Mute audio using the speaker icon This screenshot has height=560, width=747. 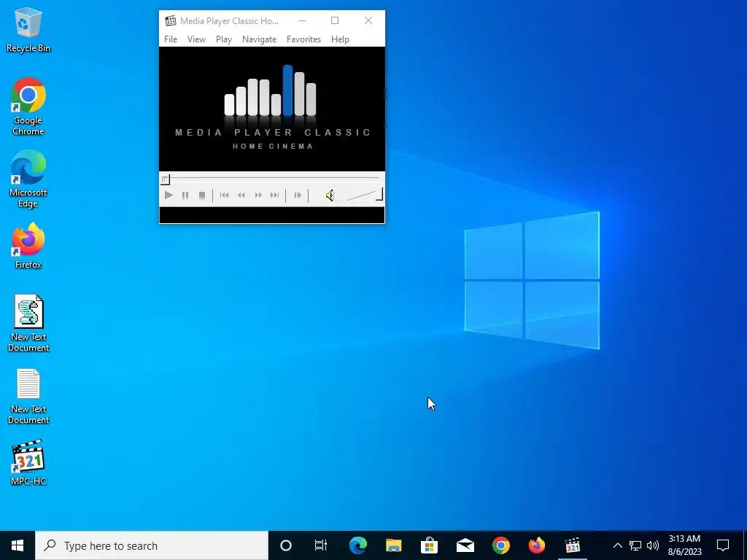(x=330, y=195)
